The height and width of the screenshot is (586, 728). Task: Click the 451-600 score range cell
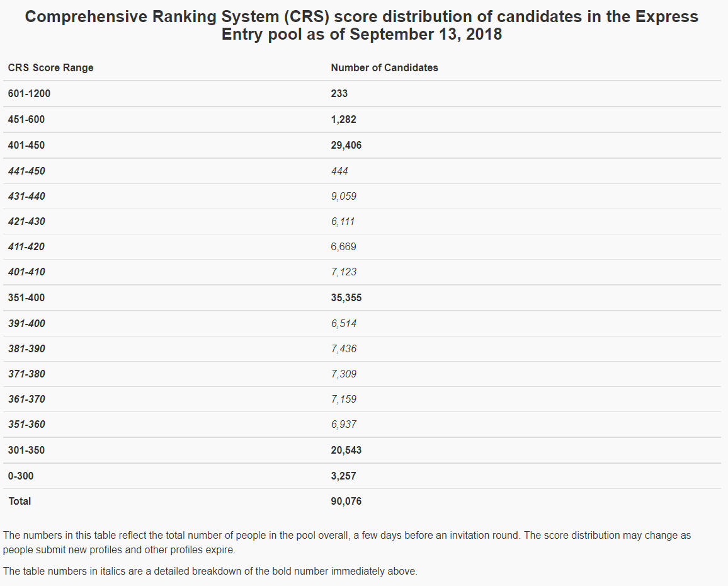click(26, 119)
